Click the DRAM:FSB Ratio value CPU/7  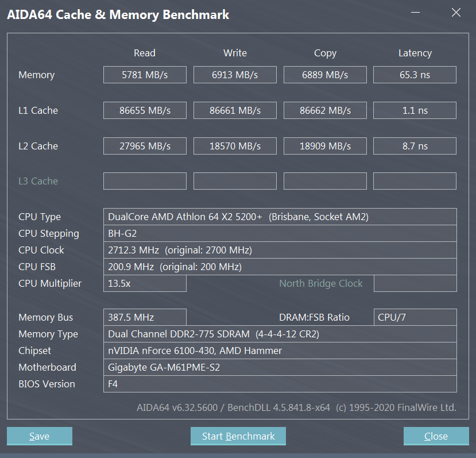415,317
